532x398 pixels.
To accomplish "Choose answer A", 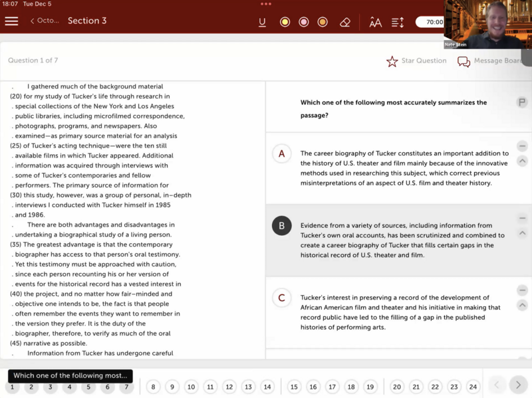I will pyautogui.click(x=281, y=153).
